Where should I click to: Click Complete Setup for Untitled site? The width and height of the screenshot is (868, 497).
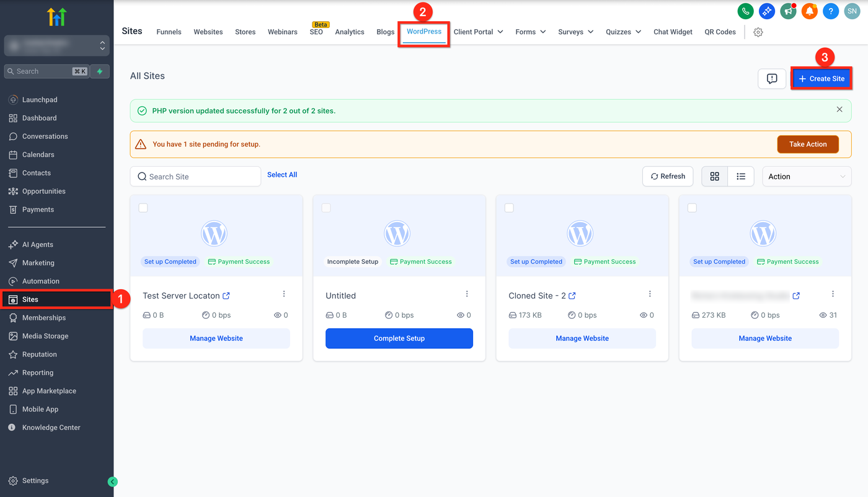point(399,338)
